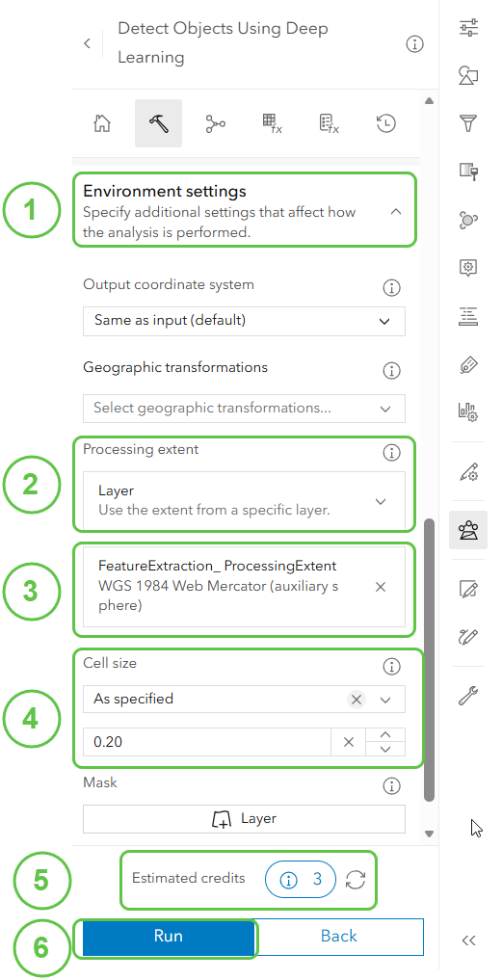The image size is (502, 980).
Task: Refresh the estimated credits
Action: (x=356, y=880)
